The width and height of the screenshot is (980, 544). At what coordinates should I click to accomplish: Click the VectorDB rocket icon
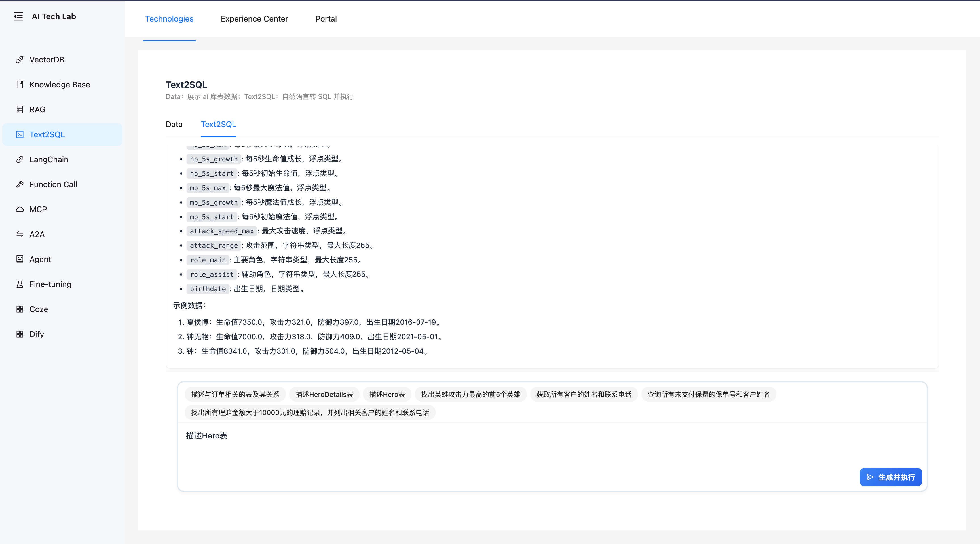click(x=20, y=60)
